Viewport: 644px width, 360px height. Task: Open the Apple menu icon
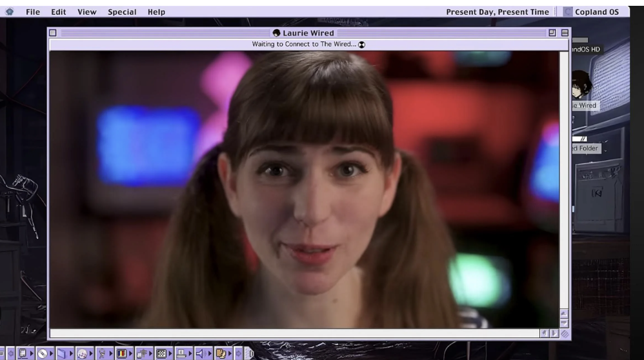(9, 12)
